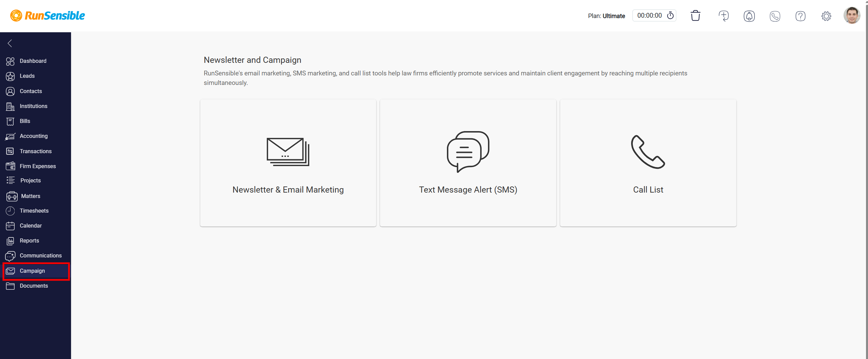The width and height of the screenshot is (868, 359).
Task: Open the Leads star icon
Action: tap(10, 76)
